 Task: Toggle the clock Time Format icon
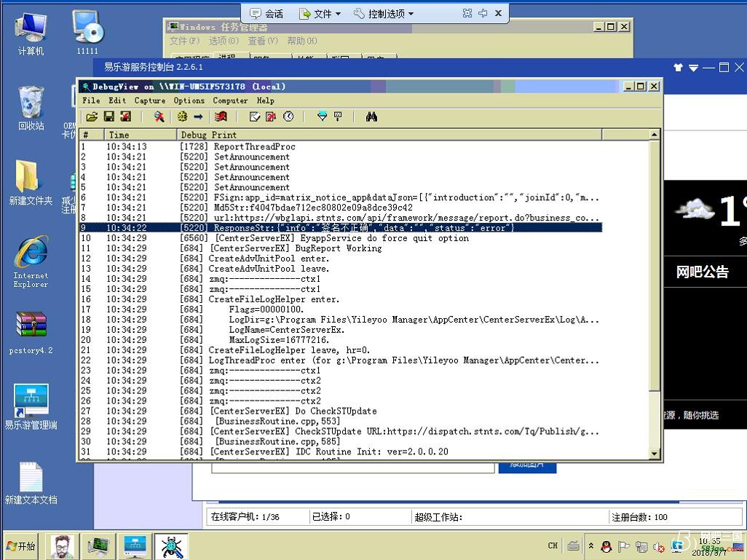click(288, 117)
